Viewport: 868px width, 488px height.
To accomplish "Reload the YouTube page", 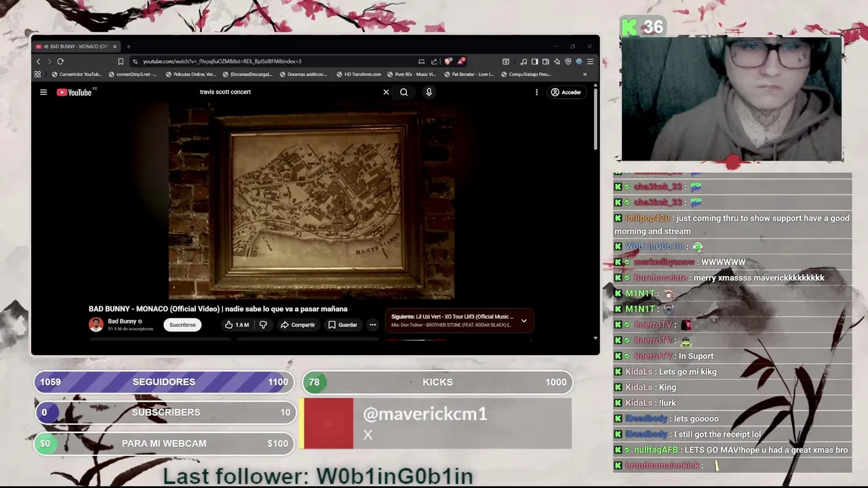I will [x=60, y=62].
